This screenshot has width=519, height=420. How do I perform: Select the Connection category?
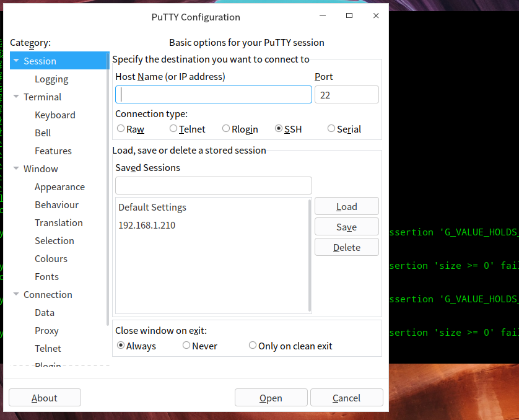48,295
